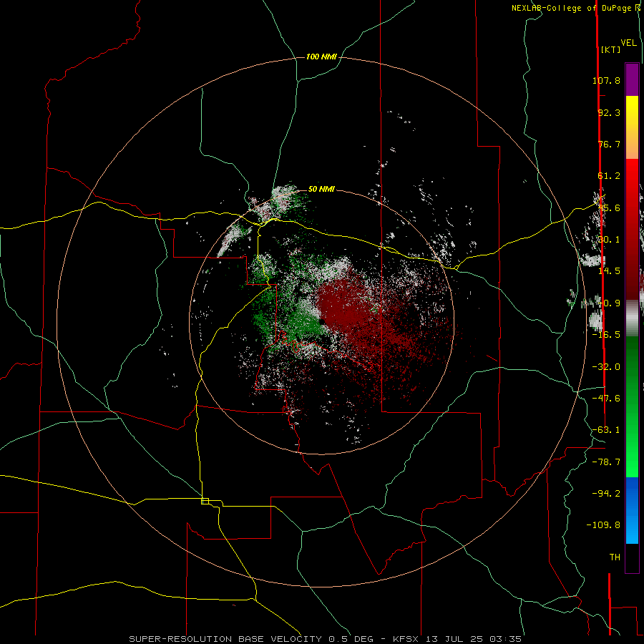Select the green band of the velocity scale
Screen dimensions: 644x644
632,406
